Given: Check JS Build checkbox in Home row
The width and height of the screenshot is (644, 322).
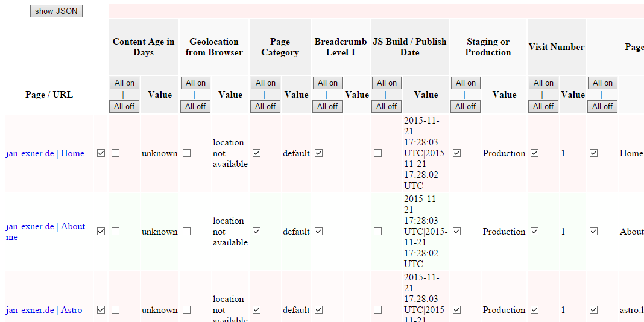Looking at the screenshot, I should (x=377, y=153).
